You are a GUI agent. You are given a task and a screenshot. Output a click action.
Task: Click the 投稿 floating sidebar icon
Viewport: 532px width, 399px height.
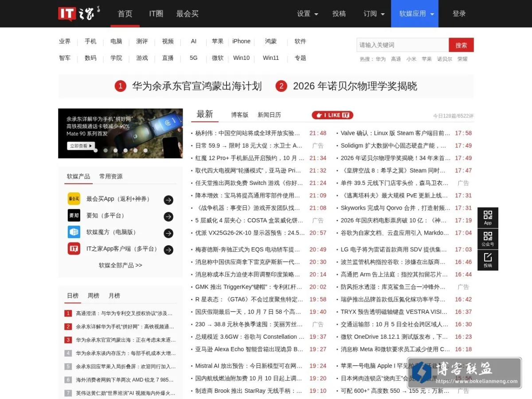(488, 260)
